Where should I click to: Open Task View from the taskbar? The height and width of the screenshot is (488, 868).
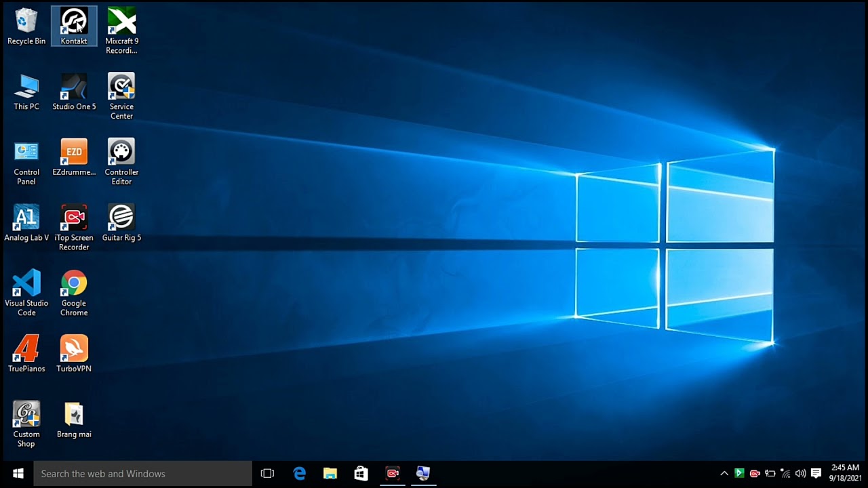click(267, 473)
